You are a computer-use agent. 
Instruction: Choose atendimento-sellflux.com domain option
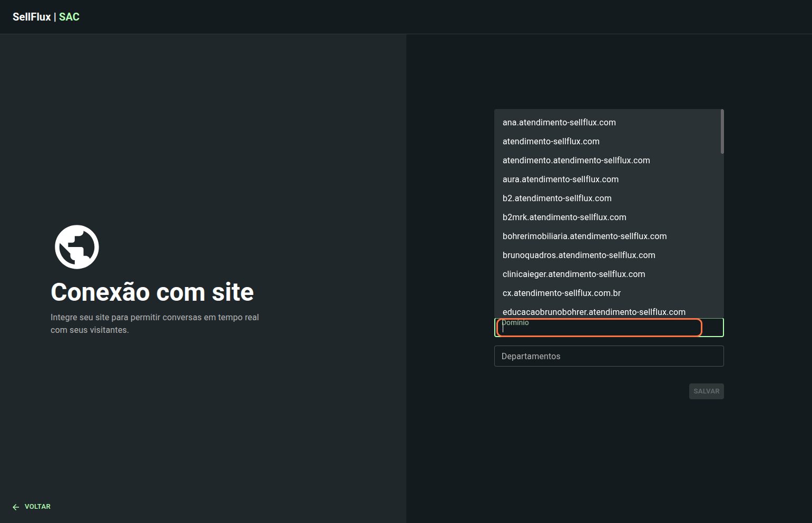[551, 142]
